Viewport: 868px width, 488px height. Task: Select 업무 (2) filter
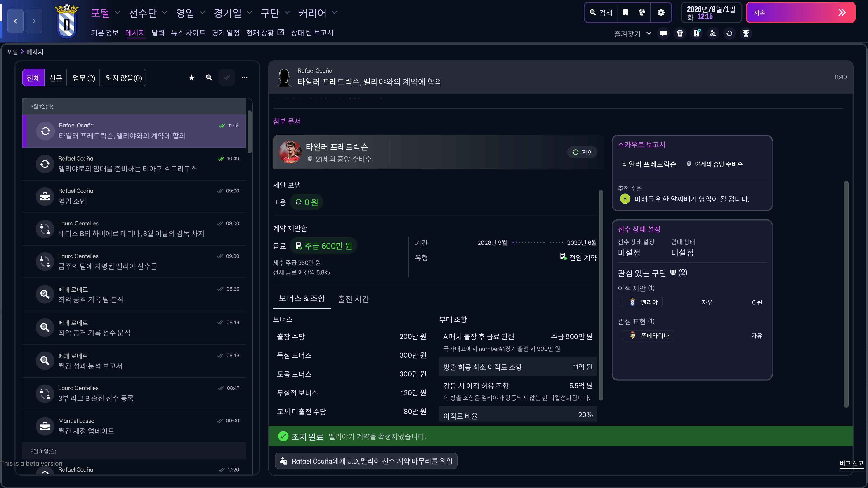click(84, 78)
